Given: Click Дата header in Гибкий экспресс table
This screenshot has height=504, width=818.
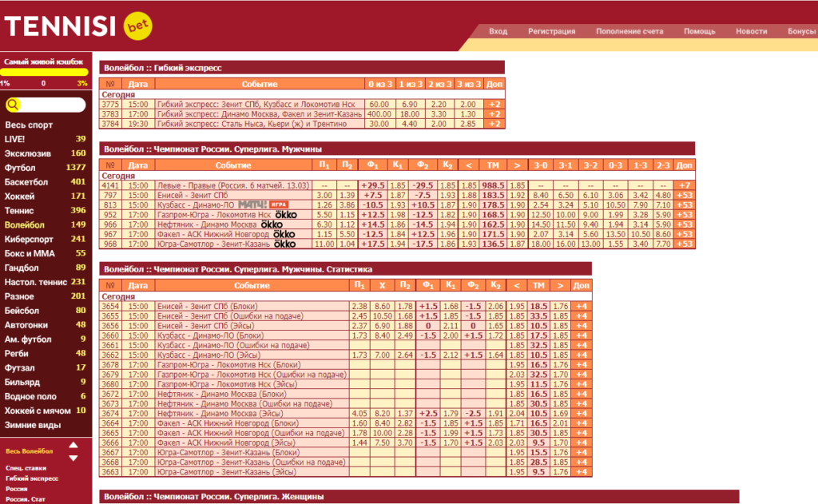Looking at the screenshot, I should tap(137, 84).
